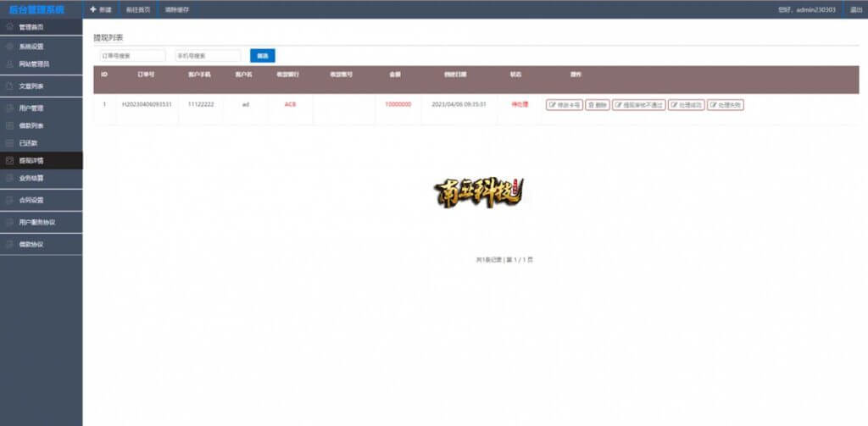Screen dimensions: 868x426
Task: Focus the order number search field
Action: (x=132, y=56)
